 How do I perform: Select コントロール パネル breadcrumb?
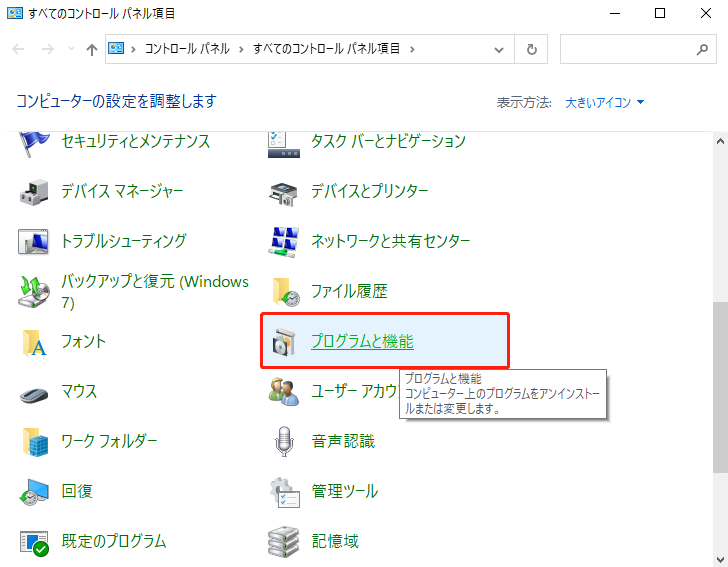(x=187, y=48)
